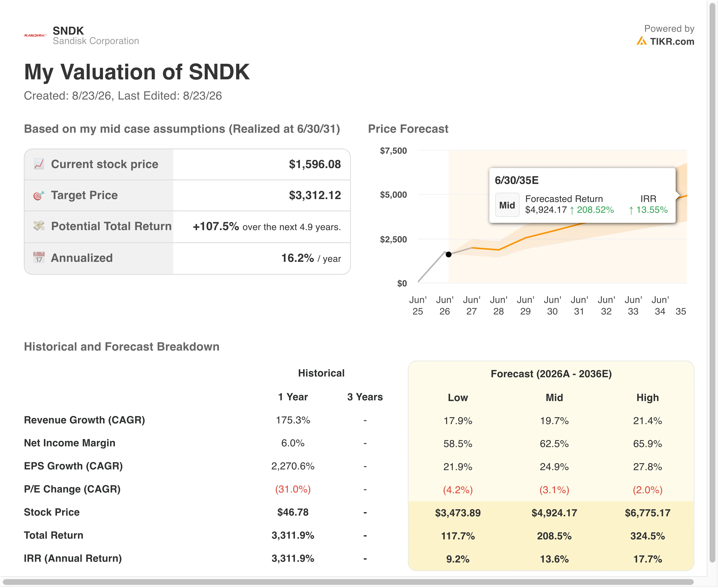Image resolution: width=718 pixels, height=588 pixels.
Task: Click the target icon beside Target Price
Action: (x=39, y=195)
